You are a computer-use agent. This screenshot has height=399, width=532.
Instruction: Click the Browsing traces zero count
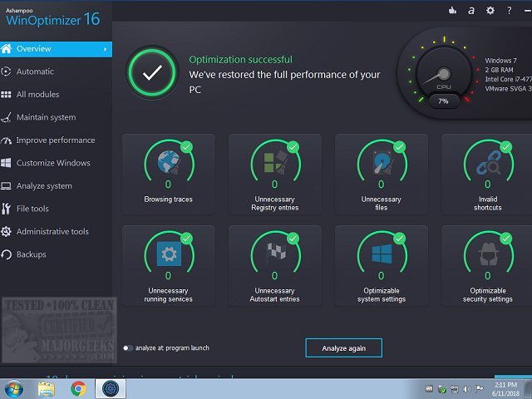pyautogui.click(x=168, y=185)
